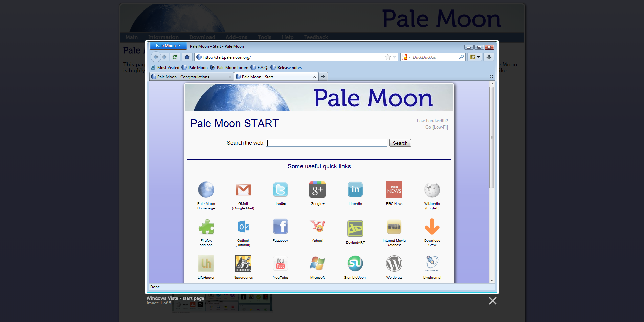Viewport: 644px width, 322px height.
Task: Open the Twitter quick link icon
Action: (x=281, y=190)
